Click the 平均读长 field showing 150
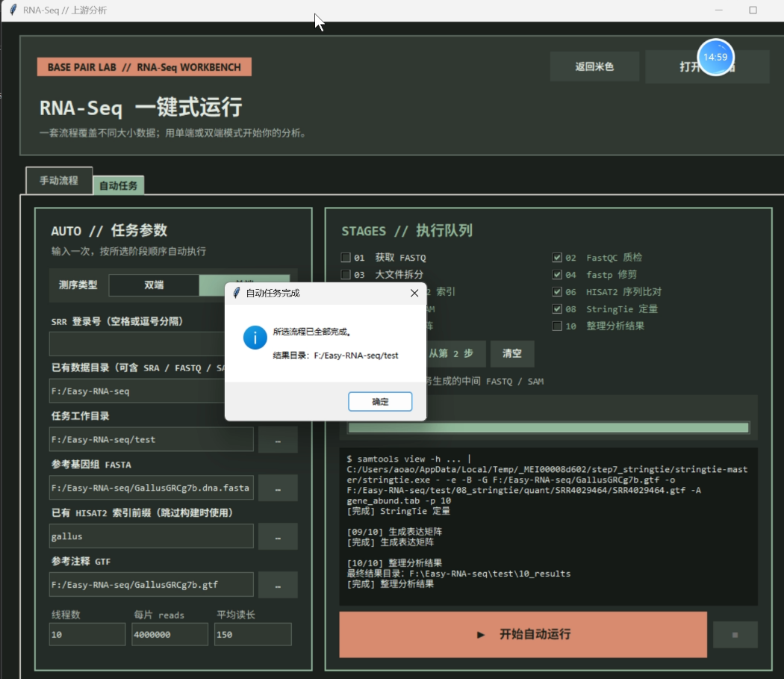The image size is (784, 679). coord(253,634)
